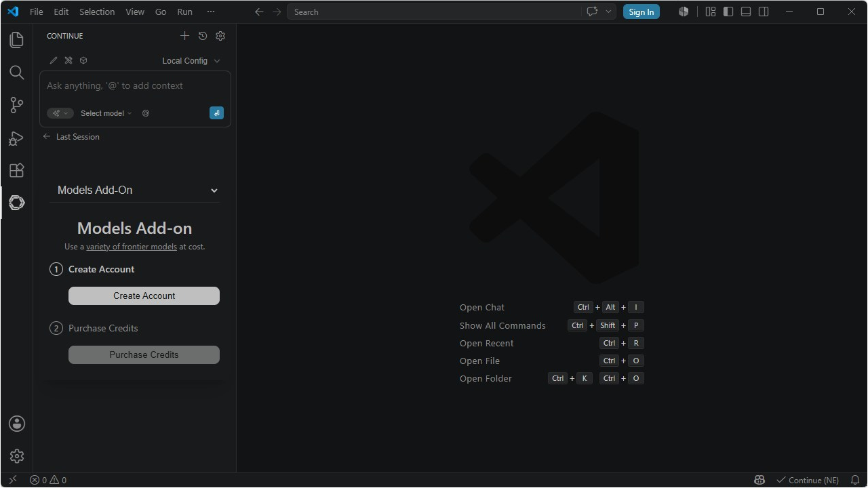Open the View menu
868x488 pixels.
pyautogui.click(x=135, y=12)
